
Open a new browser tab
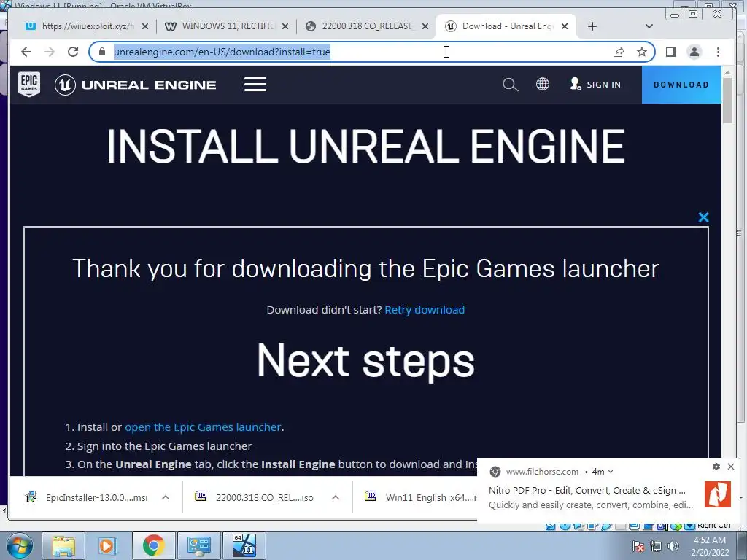tap(592, 26)
